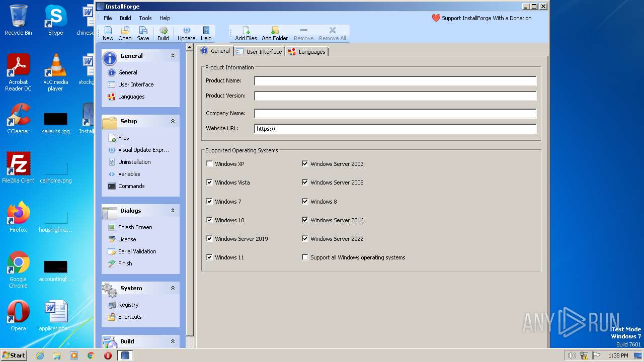Collapse the General sidebar group
Viewport: 644px width, 362px height.
pyautogui.click(x=173, y=56)
